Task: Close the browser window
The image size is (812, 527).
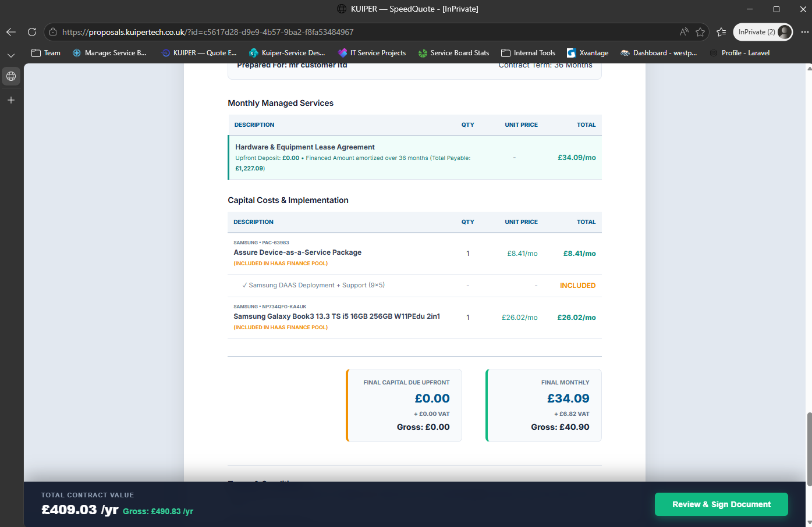Action: tap(803, 9)
